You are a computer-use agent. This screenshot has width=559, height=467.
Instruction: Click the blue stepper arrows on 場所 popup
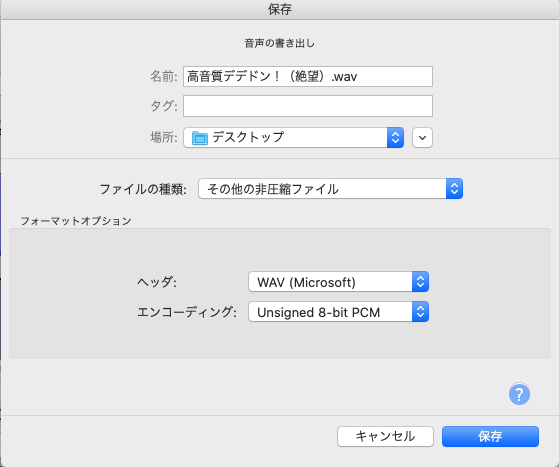395,138
